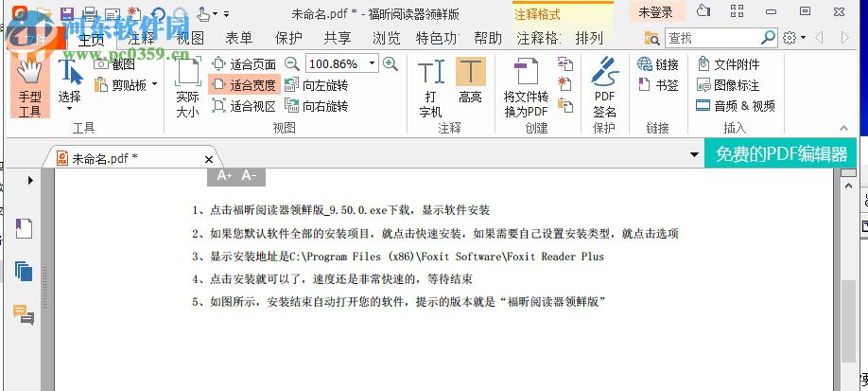Viewport: 868px width, 391px height.
Task: Add a Bookmark (书签) from ribbon
Action: (x=658, y=85)
